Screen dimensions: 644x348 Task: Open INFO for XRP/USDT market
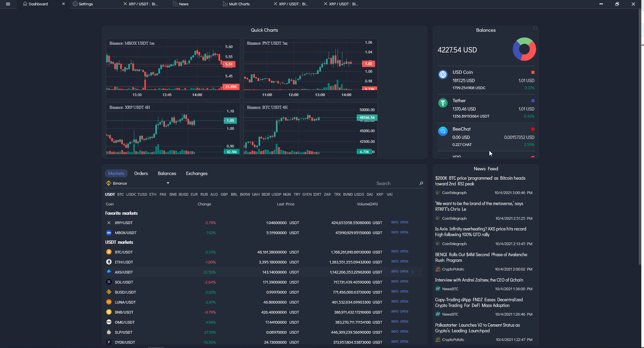coord(395,222)
